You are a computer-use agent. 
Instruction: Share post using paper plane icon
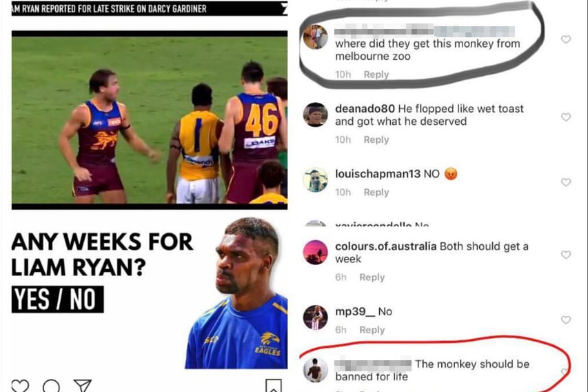[x=83, y=386]
